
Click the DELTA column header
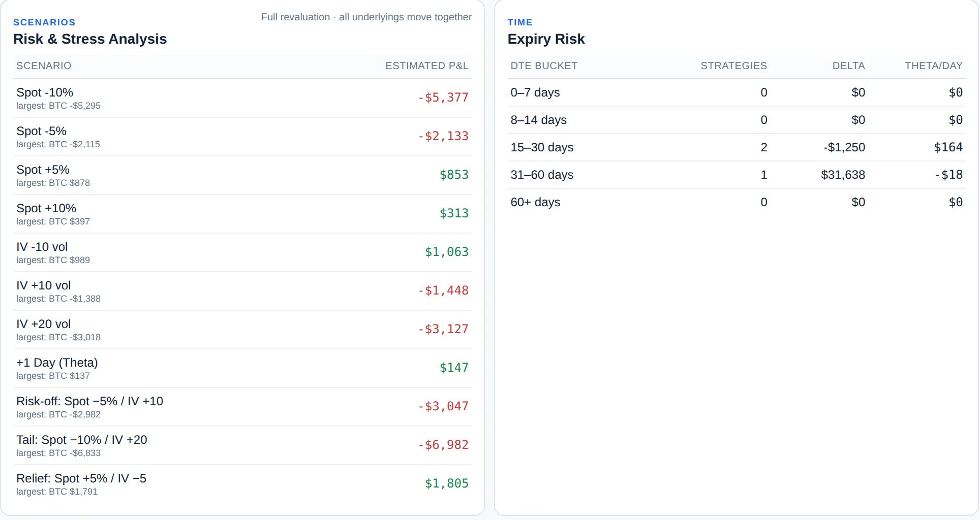pyautogui.click(x=848, y=66)
